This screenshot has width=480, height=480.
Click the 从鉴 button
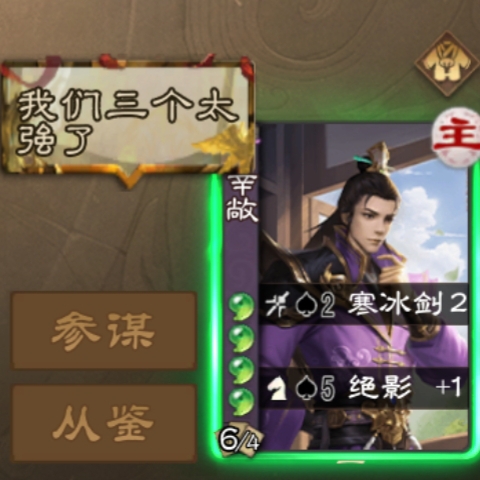click(x=104, y=423)
